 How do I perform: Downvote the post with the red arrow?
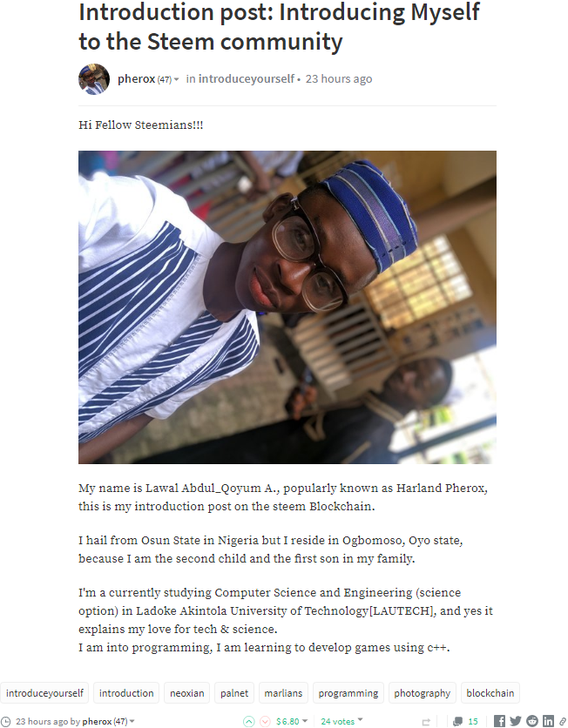(265, 722)
